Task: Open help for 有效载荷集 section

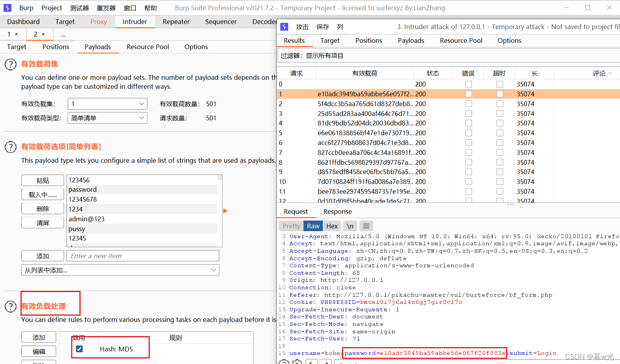Action: coord(11,64)
